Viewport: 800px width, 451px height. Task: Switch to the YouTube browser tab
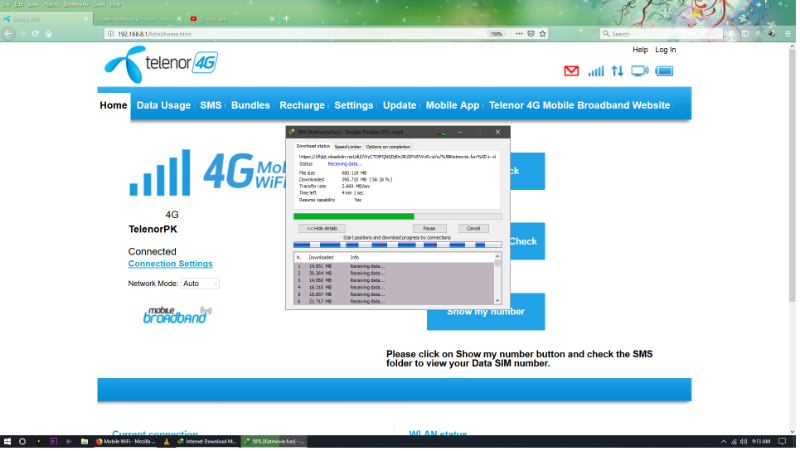tap(233, 19)
